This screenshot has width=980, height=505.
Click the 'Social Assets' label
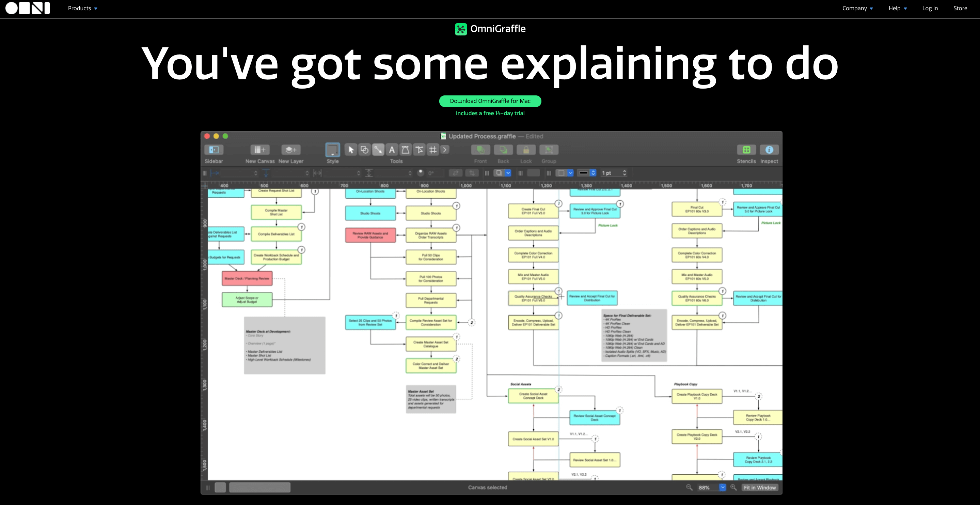point(520,384)
